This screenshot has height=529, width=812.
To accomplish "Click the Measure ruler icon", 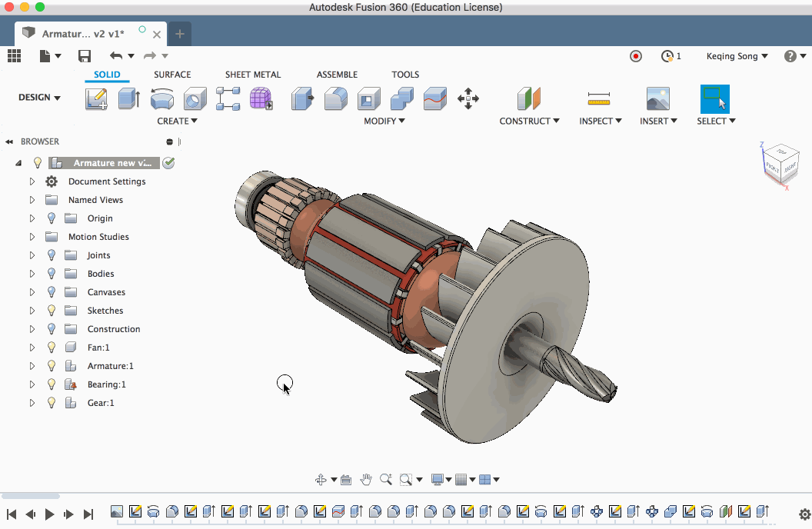I will click(598, 98).
